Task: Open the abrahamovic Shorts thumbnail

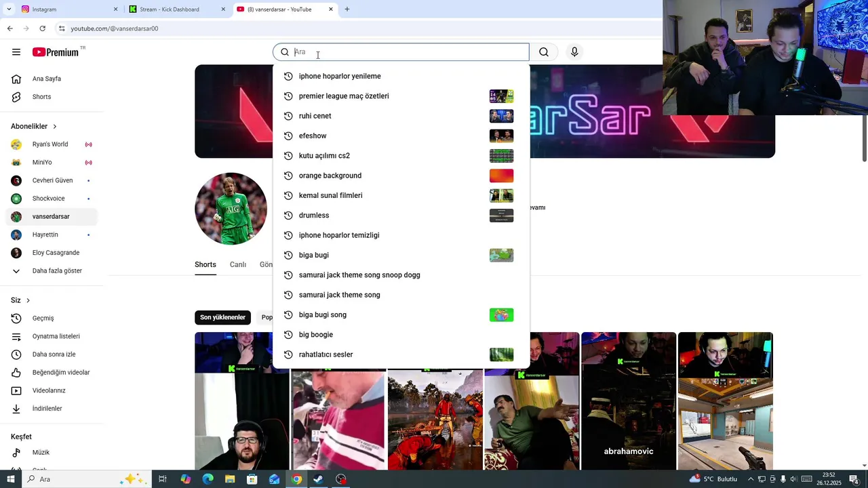Action: (x=629, y=401)
